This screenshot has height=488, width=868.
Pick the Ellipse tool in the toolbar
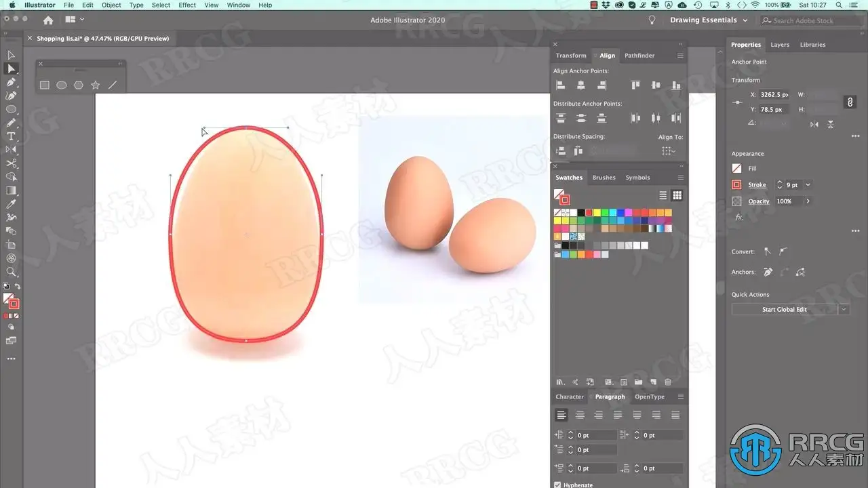coord(12,109)
